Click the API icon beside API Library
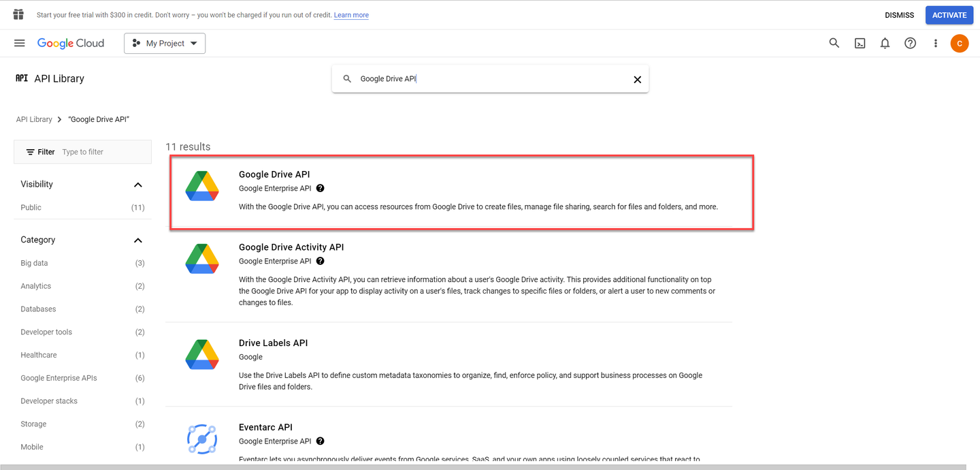The height and width of the screenshot is (470, 980). tap(22, 78)
